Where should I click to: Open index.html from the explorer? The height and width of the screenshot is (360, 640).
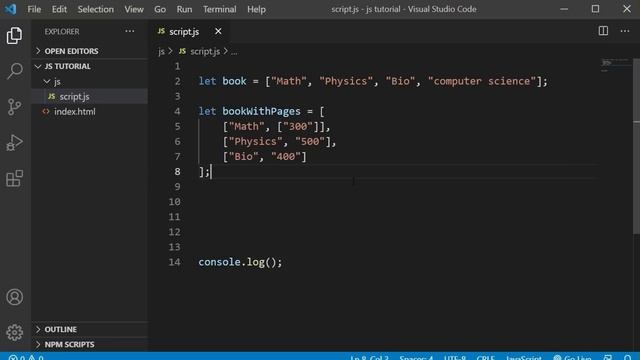[x=90, y=111]
